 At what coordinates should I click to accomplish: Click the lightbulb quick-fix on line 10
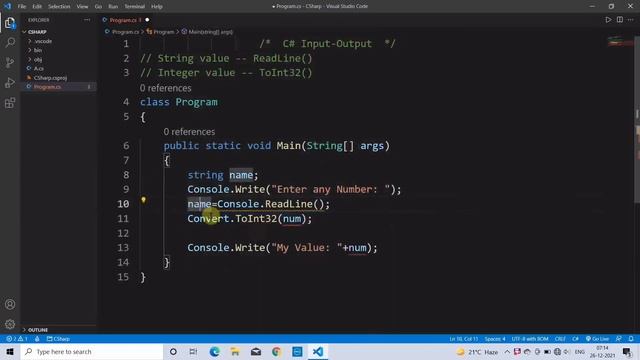click(143, 200)
